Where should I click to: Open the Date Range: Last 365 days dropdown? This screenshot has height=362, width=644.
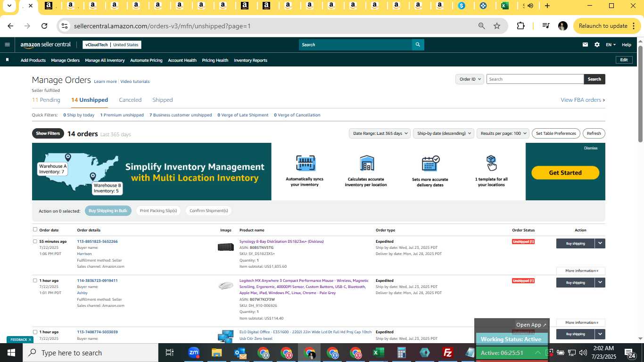(x=380, y=133)
